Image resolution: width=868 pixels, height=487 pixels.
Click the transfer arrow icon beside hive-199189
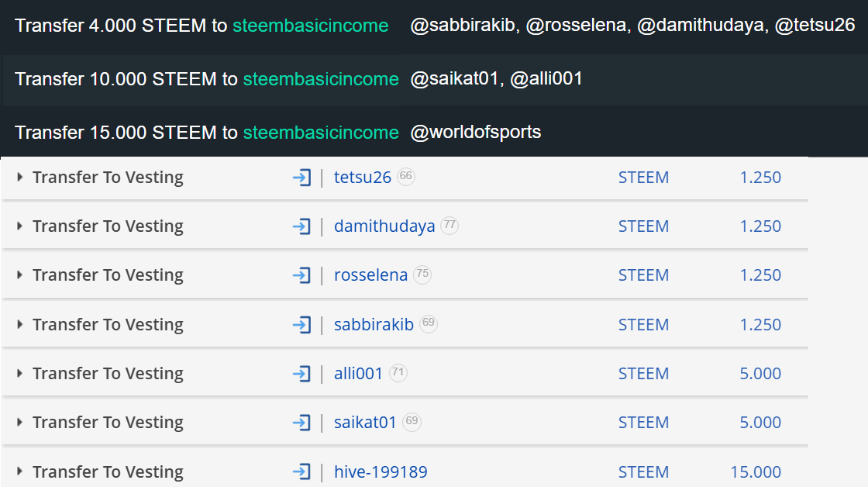click(x=301, y=472)
